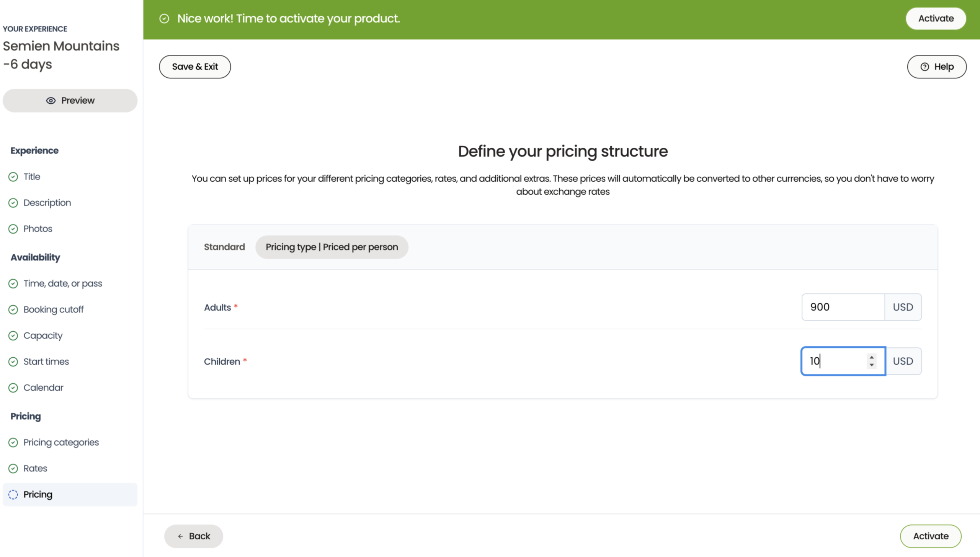Screen dimensions: 980x557
Task: Click Activate in the green banner
Action: click(936, 19)
